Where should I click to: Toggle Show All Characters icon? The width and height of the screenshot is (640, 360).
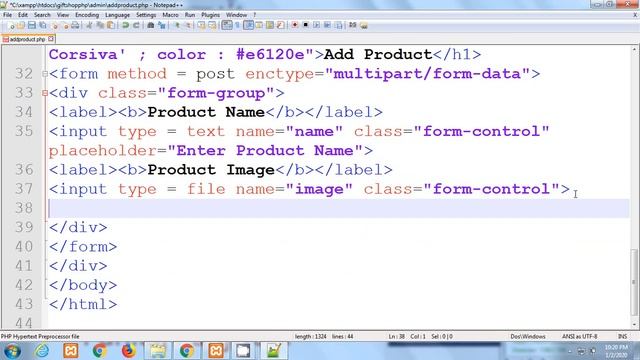(238, 25)
